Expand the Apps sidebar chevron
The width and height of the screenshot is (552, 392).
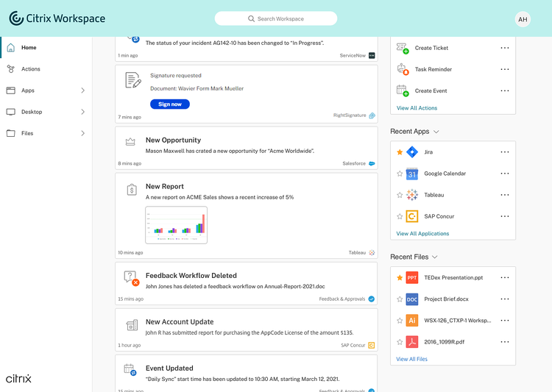pos(82,90)
